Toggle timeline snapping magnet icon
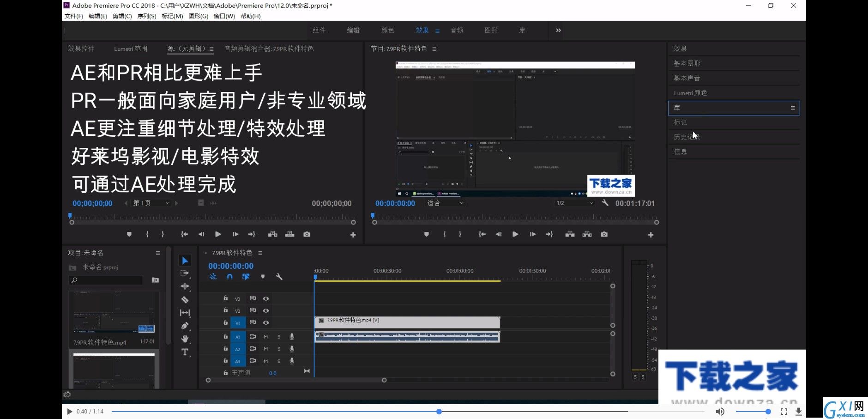Screen dimensions: 868x419 pos(229,277)
